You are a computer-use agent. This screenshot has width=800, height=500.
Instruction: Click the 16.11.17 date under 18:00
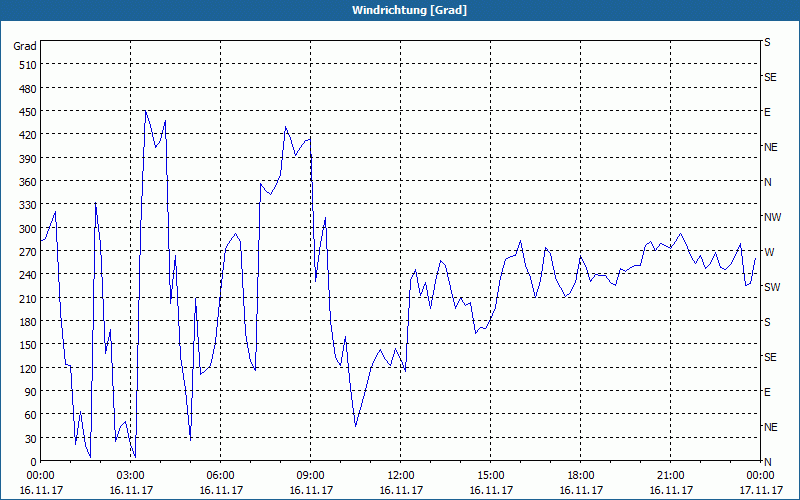click(581, 490)
